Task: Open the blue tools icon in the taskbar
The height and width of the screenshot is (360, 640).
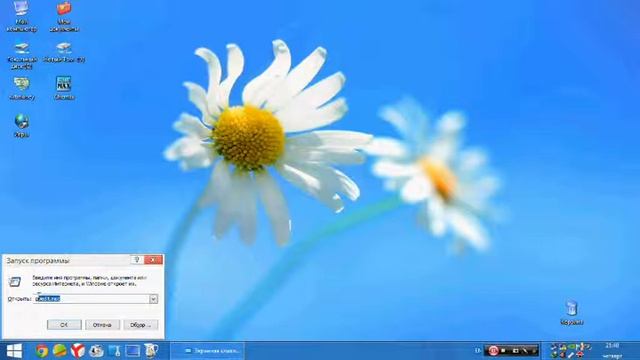Action: (115, 351)
